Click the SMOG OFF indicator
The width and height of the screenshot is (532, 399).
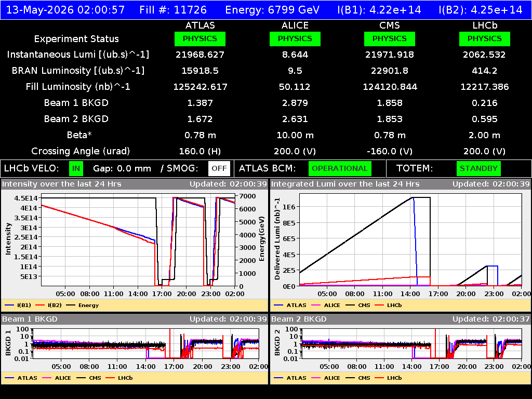(219, 169)
